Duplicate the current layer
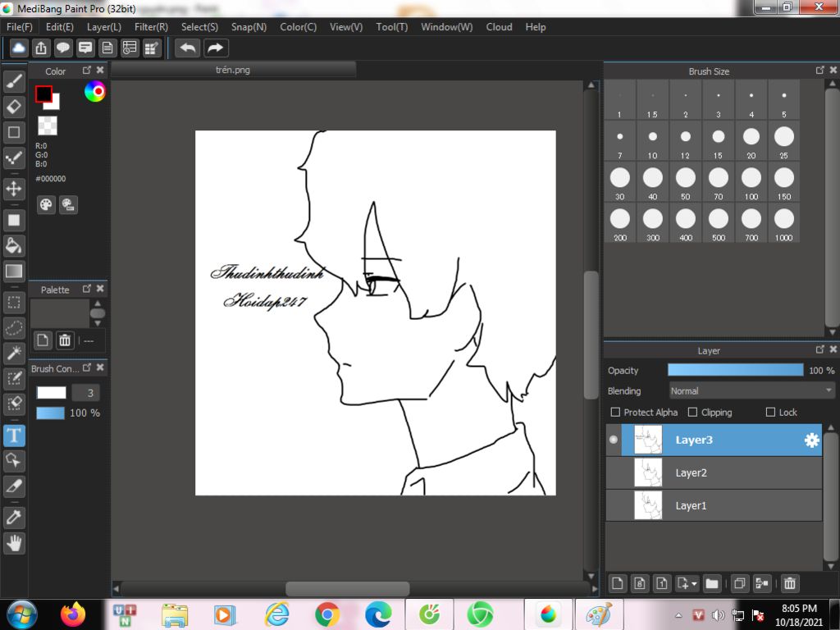Viewport: 840px width, 630px height. [739, 583]
